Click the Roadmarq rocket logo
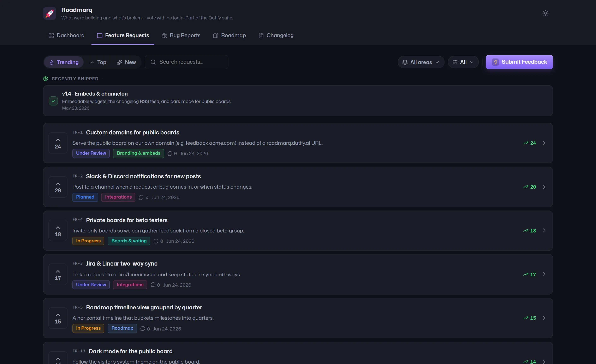Viewport: 596px width, 364px height. (x=50, y=13)
